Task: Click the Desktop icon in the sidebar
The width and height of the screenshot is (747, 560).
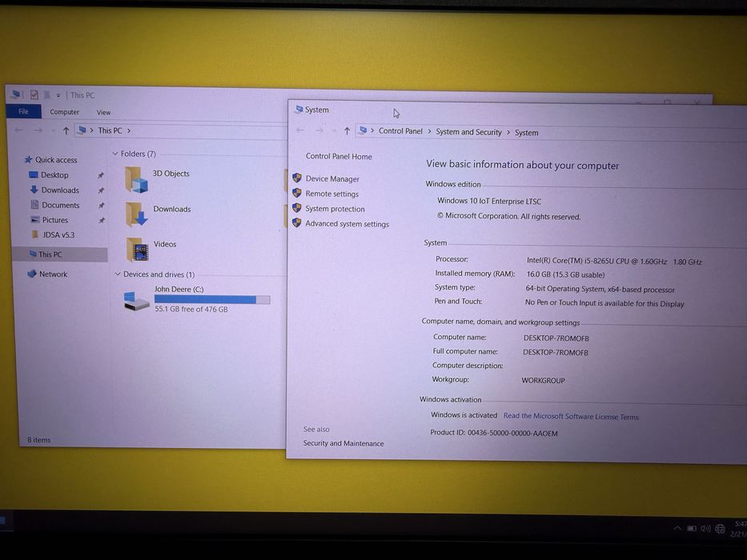Action: pyautogui.click(x=34, y=174)
